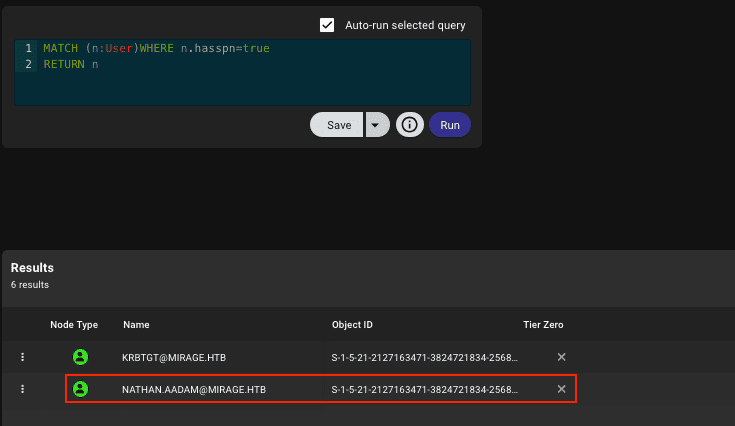The image size is (735, 426).
Task: Open the KRBTGT row three-dot menu
Action: tap(23, 357)
